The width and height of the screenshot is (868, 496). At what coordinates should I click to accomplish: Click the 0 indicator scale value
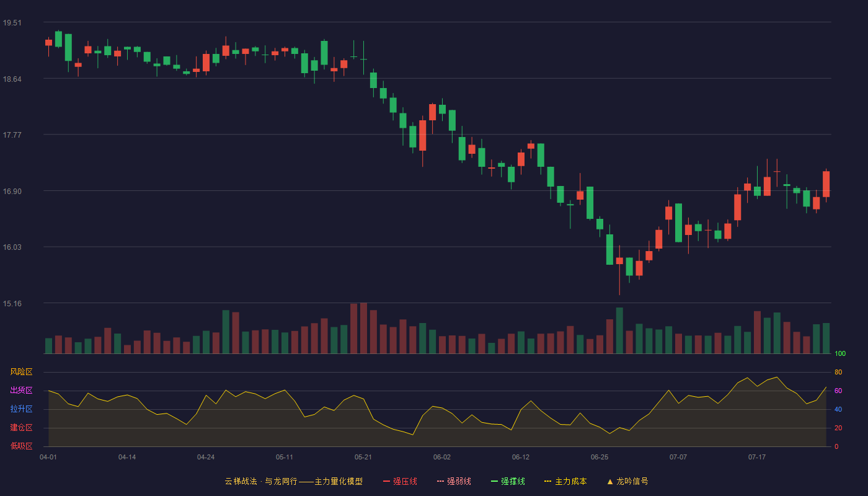(836, 446)
